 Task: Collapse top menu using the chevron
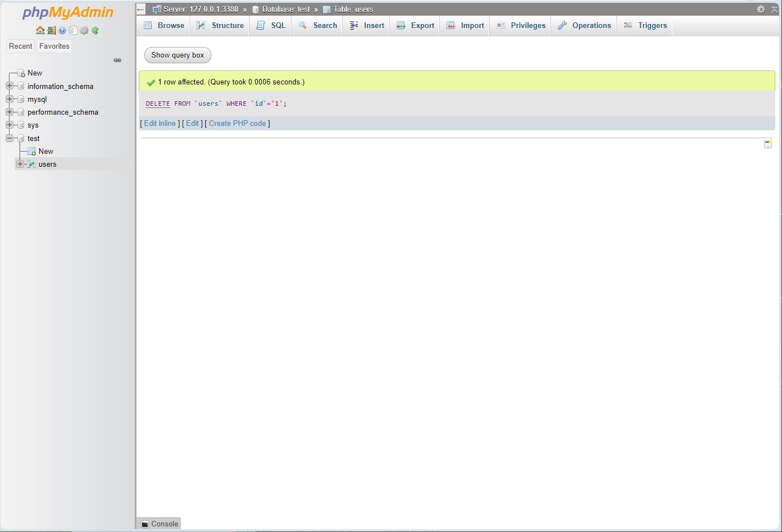point(775,9)
